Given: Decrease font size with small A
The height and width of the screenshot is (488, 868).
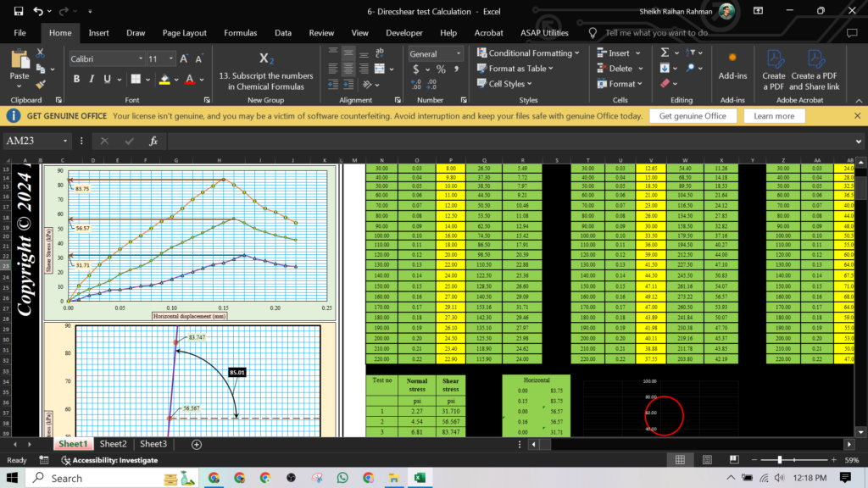Looking at the screenshot, I should pos(198,58).
